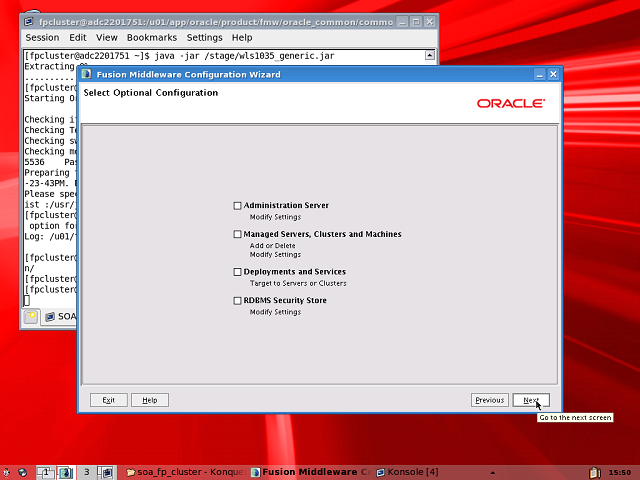
Task: Minimize the Fusion Middleware Configuration Wizard
Action: pyautogui.click(x=540, y=74)
